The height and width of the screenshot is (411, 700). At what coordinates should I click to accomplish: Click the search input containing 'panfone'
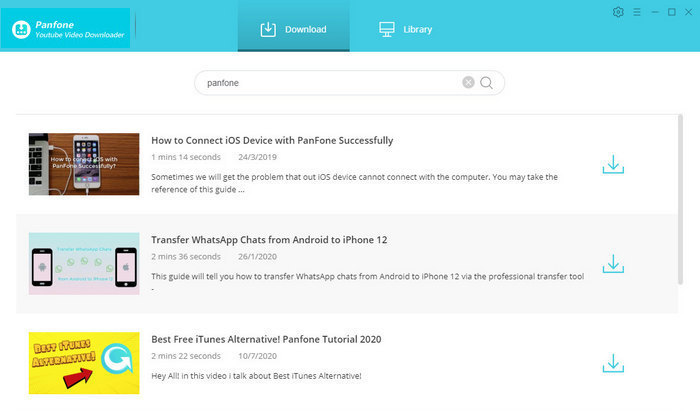[x=350, y=83]
